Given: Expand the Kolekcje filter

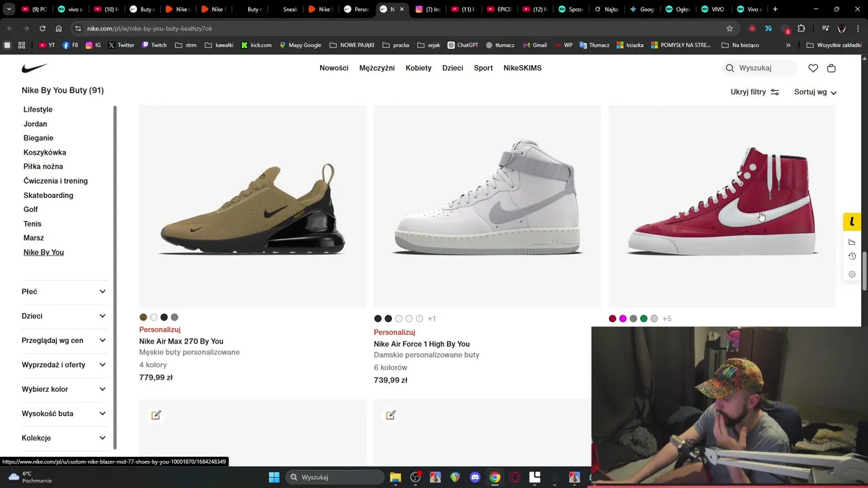Looking at the screenshot, I should [x=64, y=438].
